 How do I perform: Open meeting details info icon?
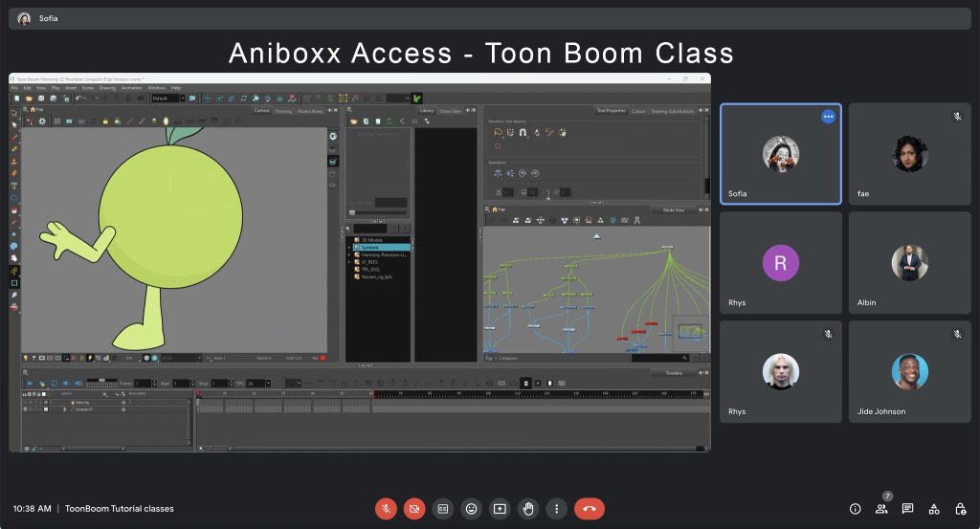(855, 509)
